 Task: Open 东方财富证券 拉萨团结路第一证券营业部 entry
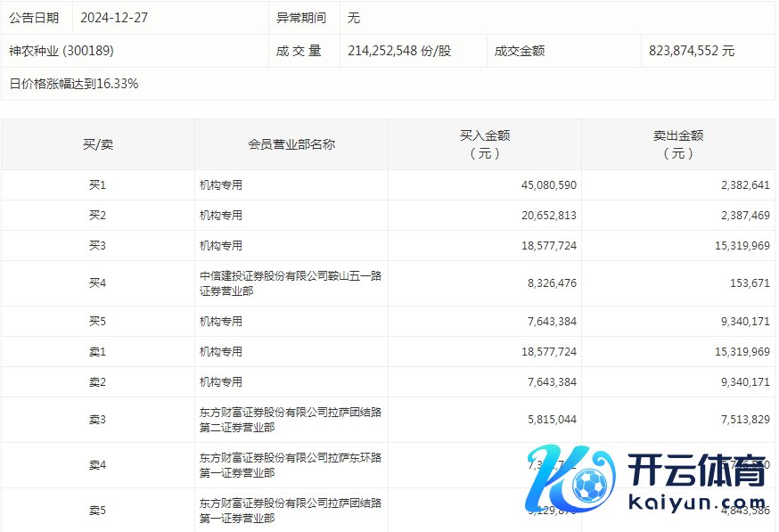pyautogui.click(x=291, y=511)
